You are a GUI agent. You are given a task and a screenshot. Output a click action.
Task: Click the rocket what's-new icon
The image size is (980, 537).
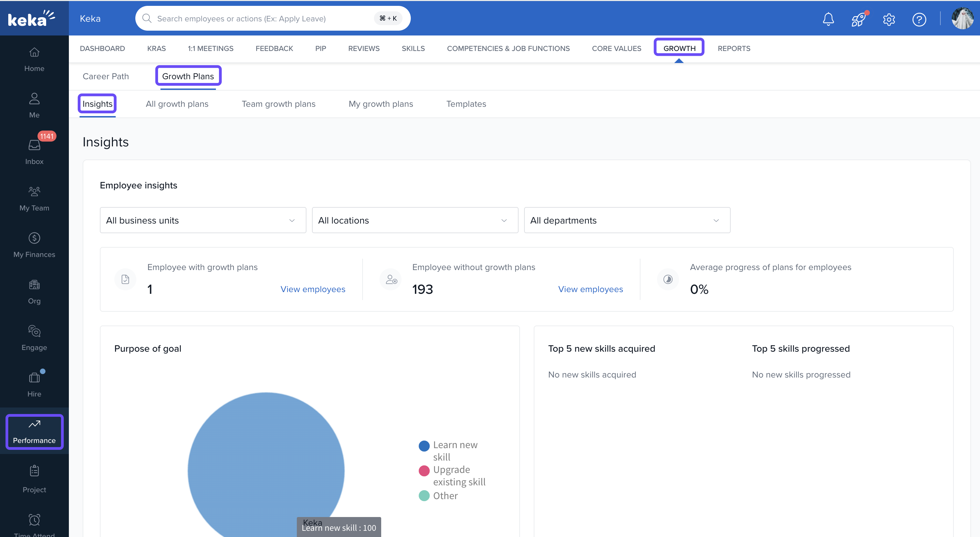(x=858, y=19)
